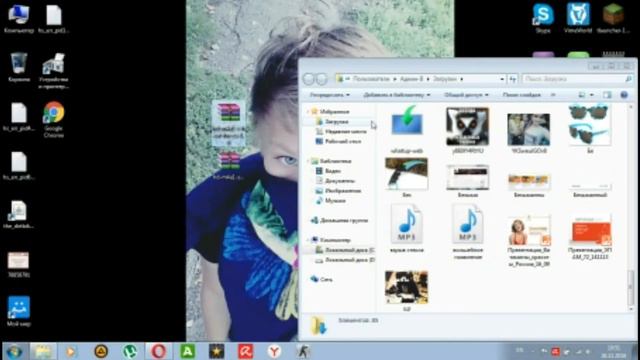Select the Мой мир desktop icon
Screen dimensions: 640x360
pos(19,311)
